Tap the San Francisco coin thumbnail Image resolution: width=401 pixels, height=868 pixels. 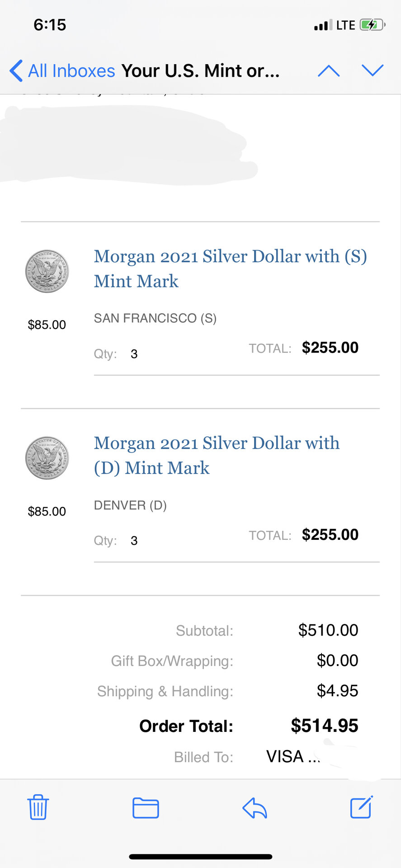47,271
